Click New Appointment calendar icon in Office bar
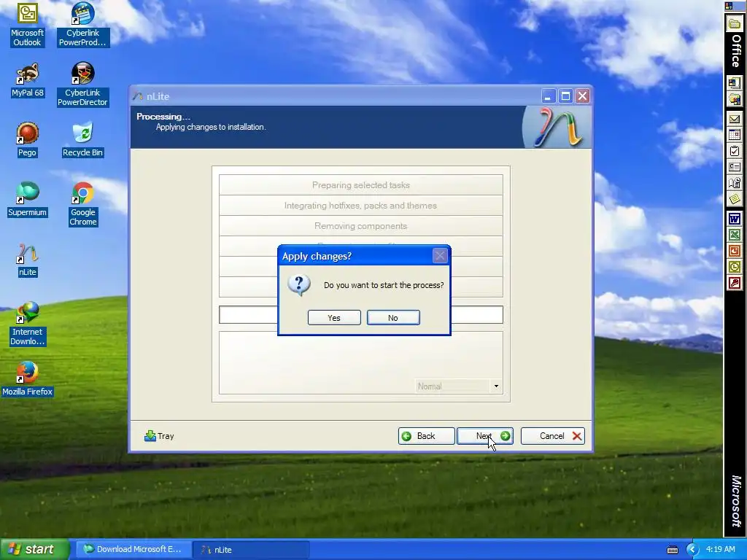Image resolution: width=747 pixels, height=560 pixels. (735, 135)
